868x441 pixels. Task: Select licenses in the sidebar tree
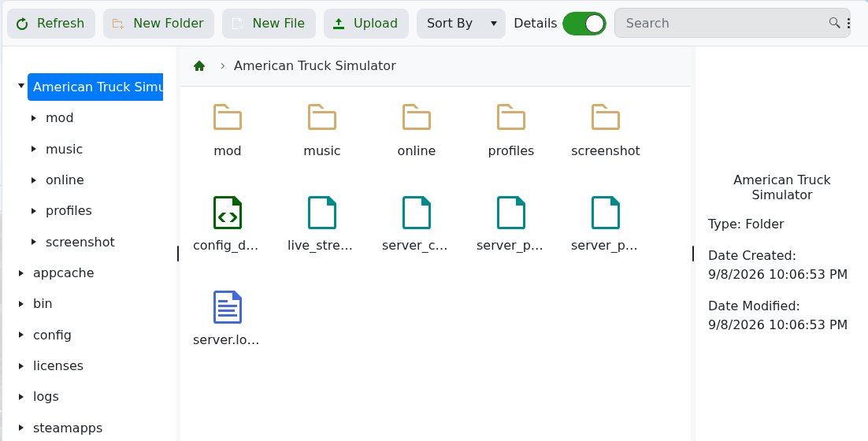(58, 365)
